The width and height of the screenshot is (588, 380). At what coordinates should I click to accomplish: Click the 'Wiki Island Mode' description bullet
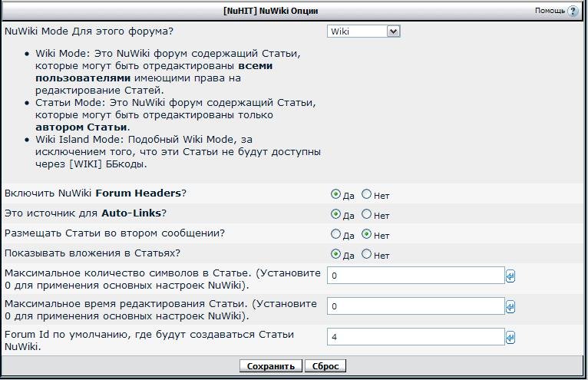coord(178,152)
